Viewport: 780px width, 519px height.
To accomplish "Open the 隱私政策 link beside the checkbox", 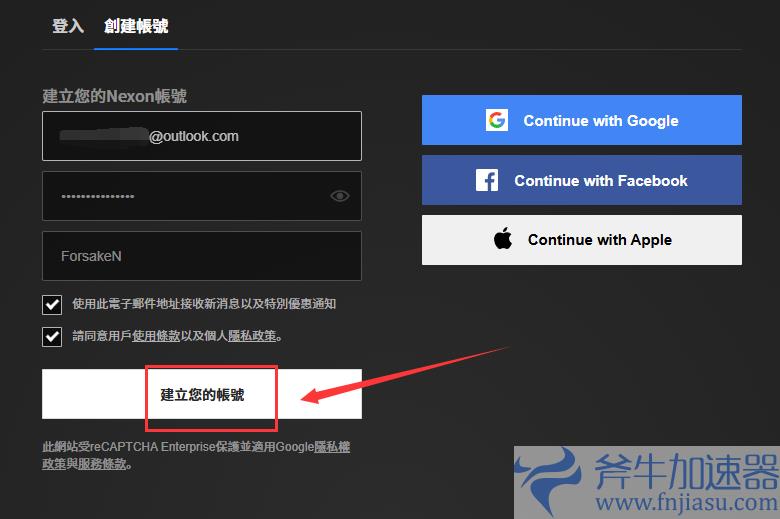I will pos(252,336).
